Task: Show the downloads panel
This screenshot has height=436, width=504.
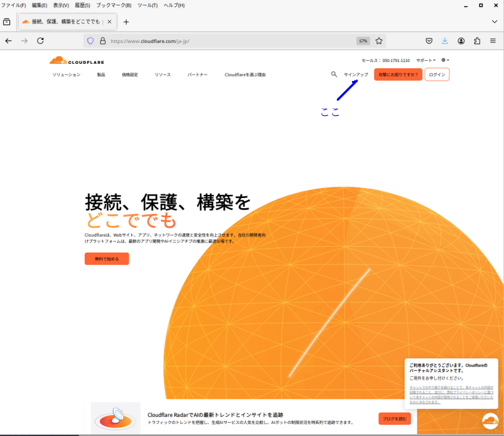Action: [445, 40]
